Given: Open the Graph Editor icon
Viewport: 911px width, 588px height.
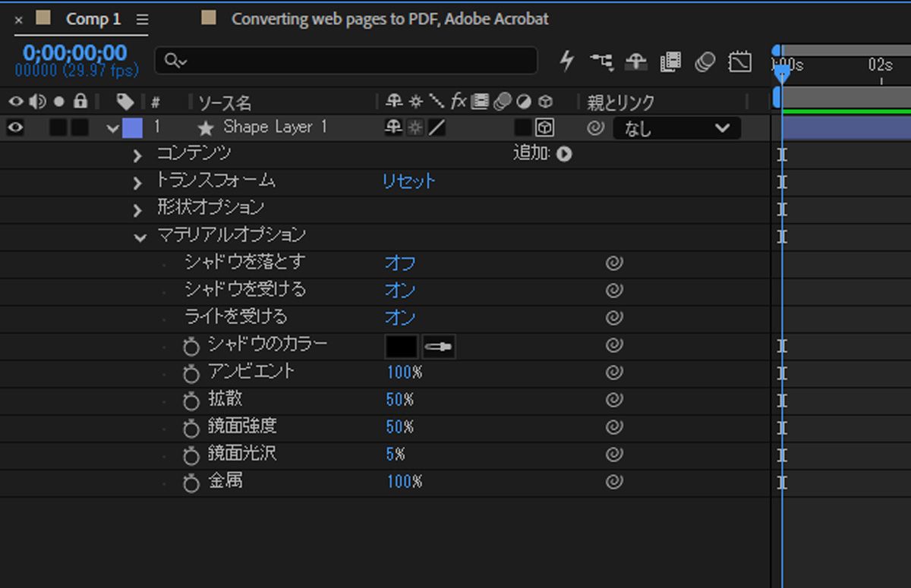Looking at the screenshot, I should pos(739,61).
